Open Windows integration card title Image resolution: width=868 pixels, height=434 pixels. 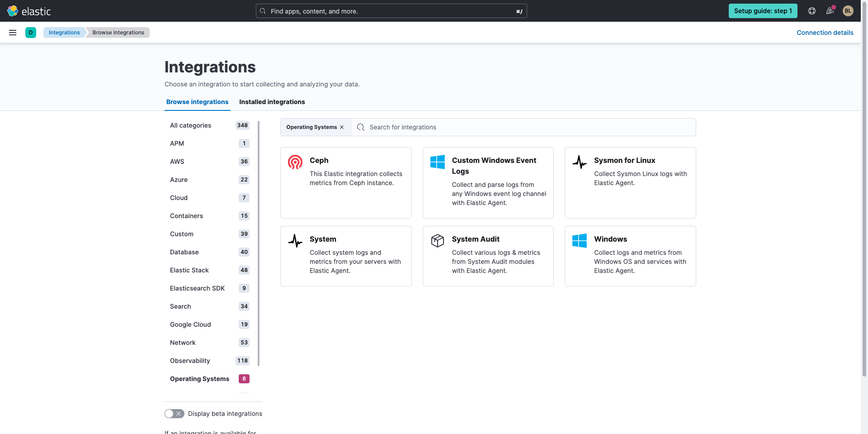(610, 239)
